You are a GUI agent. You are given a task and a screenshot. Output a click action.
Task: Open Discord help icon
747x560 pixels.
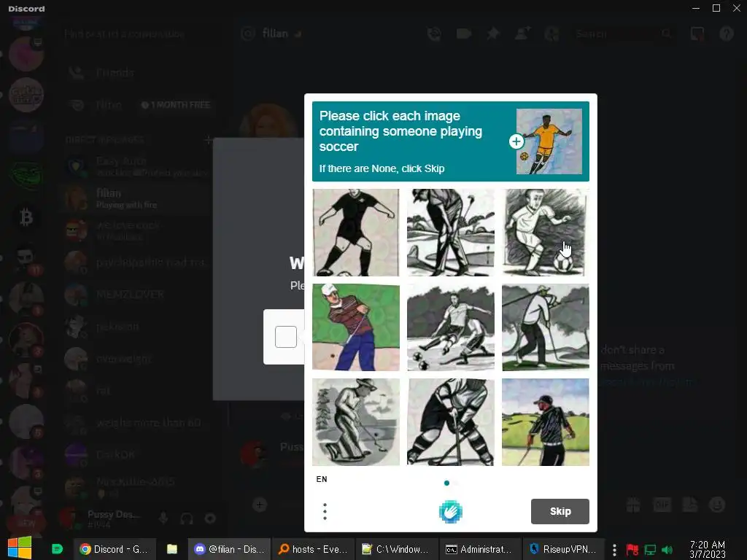point(727,34)
